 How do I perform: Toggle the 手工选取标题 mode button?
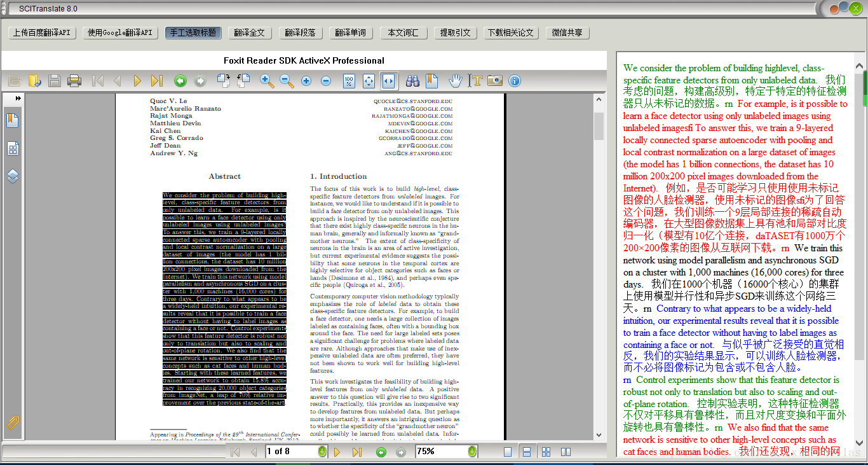193,32
